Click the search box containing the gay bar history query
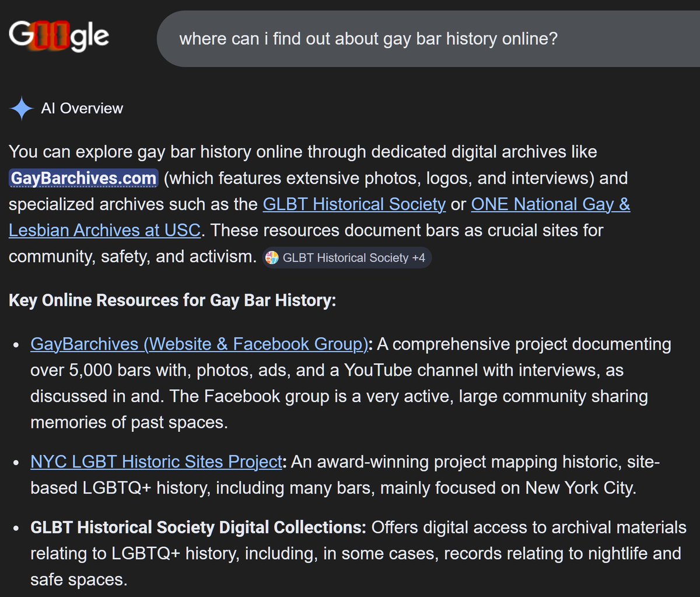This screenshot has width=700, height=597. (428, 39)
